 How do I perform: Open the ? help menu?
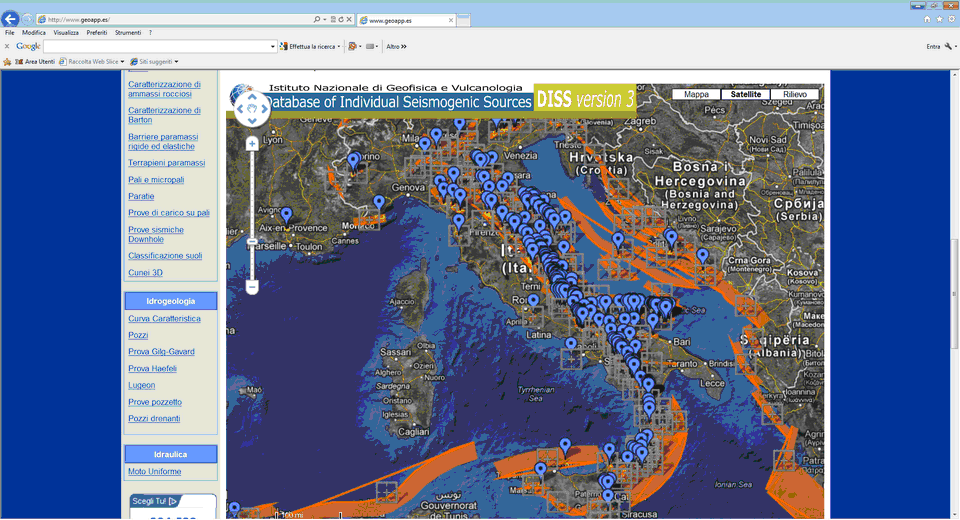click(x=150, y=32)
